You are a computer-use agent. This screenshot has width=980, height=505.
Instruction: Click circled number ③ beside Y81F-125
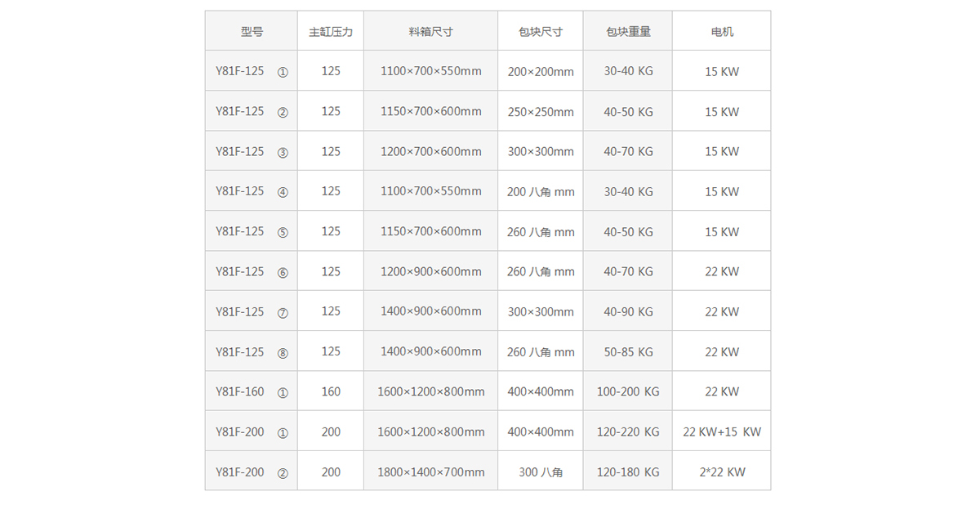pos(283,152)
